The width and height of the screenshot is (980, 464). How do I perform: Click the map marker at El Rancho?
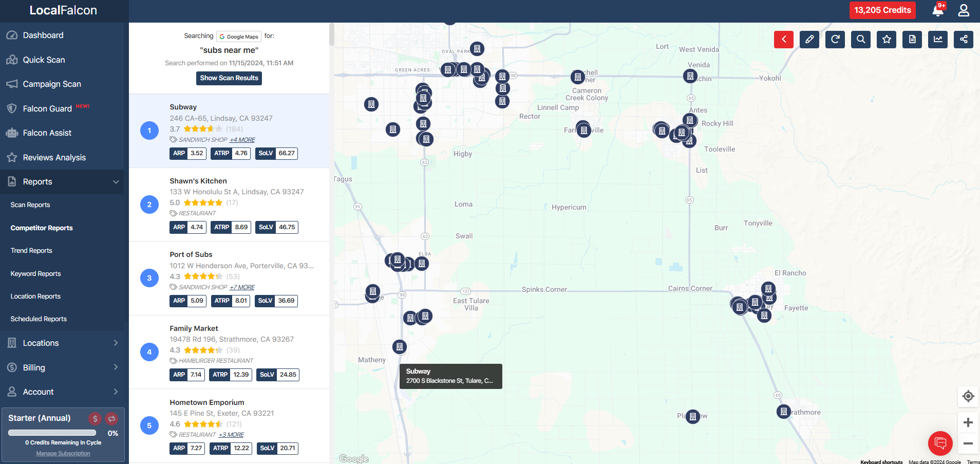pos(768,289)
